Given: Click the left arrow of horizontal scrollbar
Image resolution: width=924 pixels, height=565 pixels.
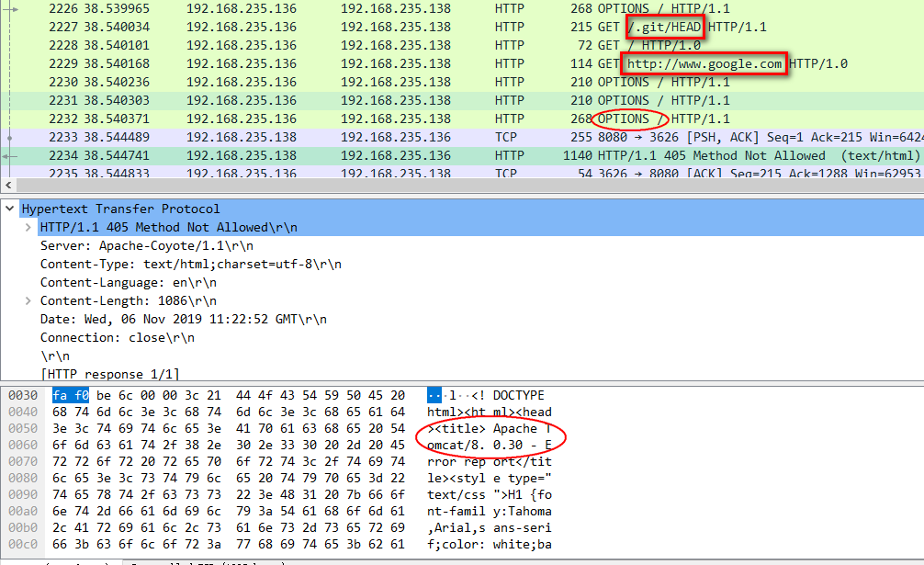Looking at the screenshot, I should click(8, 186).
